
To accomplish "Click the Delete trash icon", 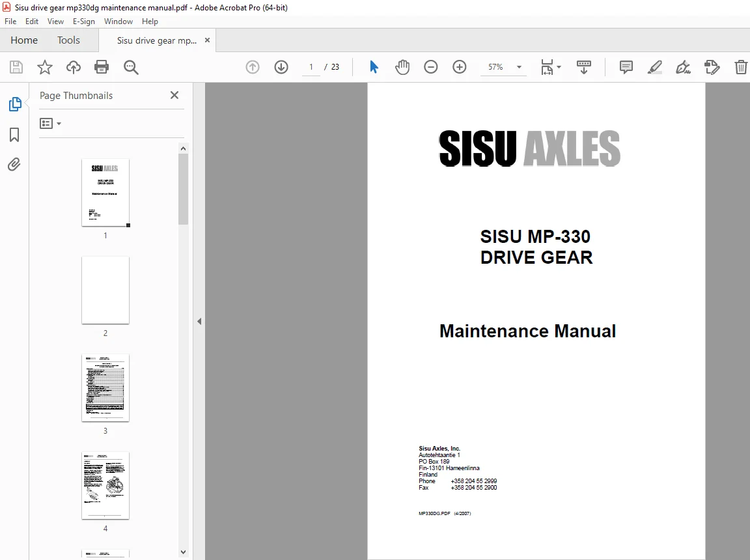I will (741, 67).
